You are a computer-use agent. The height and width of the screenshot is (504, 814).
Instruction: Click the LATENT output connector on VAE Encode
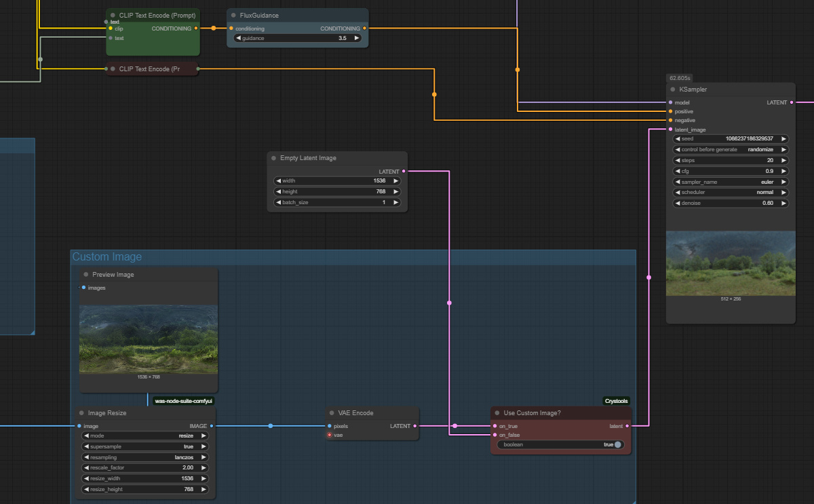pyautogui.click(x=414, y=426)
